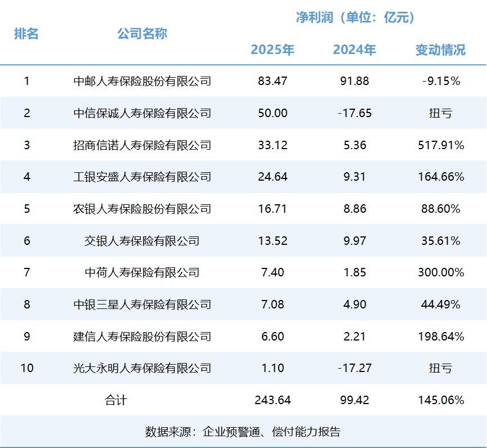Select the 净利润（单位：亿元）header
The image size is (487, 448).
[x=356, y=17]
